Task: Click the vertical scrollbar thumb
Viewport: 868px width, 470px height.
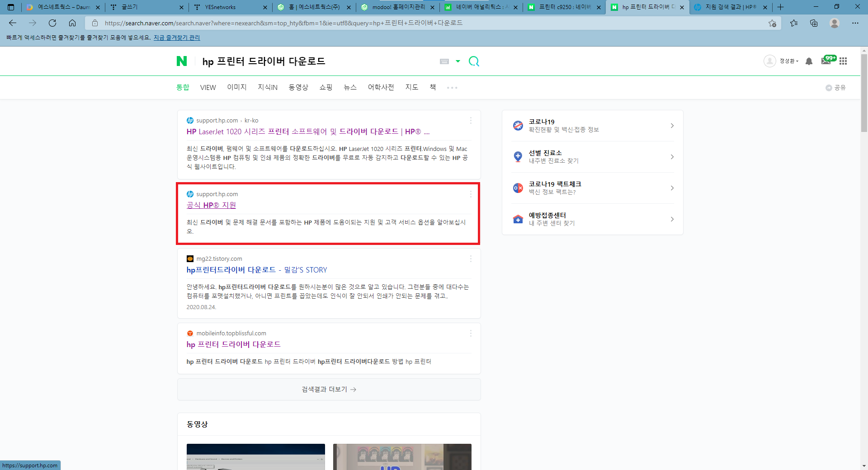Action: click(x=864, y=93)
